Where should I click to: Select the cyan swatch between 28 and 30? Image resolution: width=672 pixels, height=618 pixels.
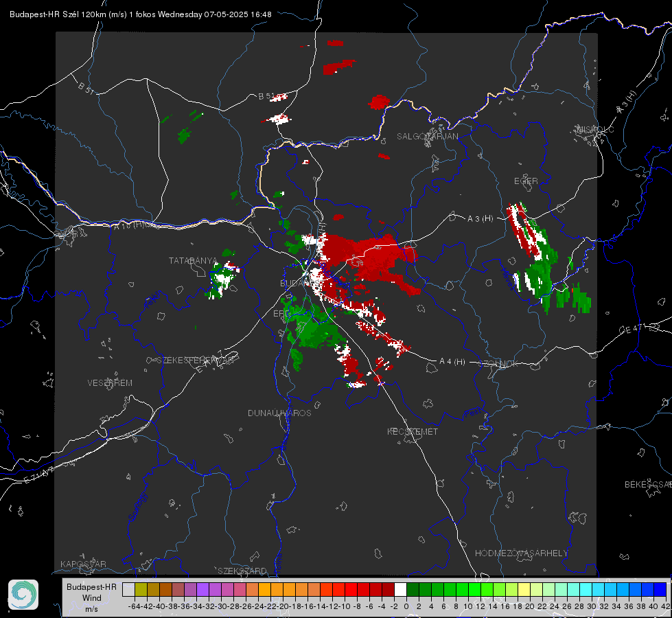click(586, 589)
